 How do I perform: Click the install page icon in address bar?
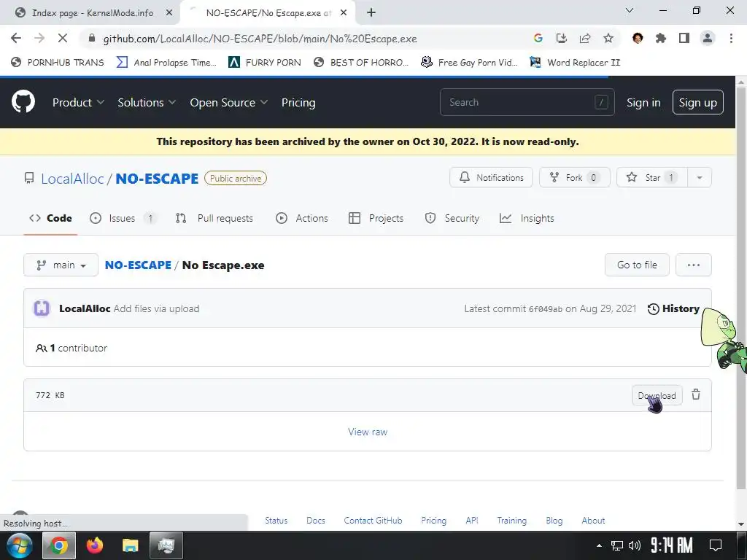pyautogui.click(x=561, y=38)
